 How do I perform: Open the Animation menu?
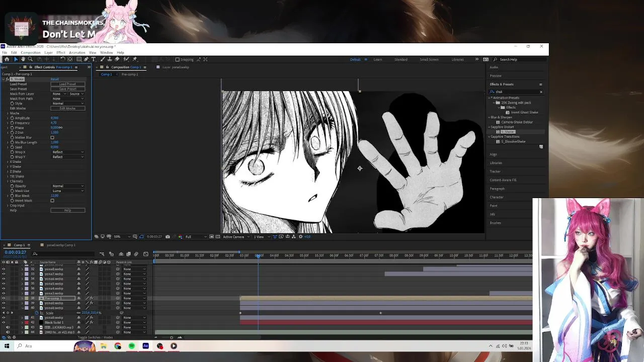(77, 52)
